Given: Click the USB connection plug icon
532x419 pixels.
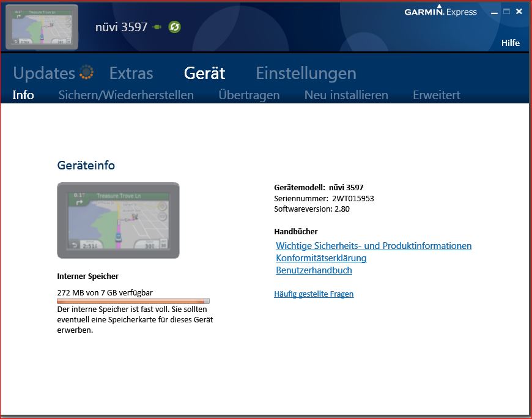Looking at the screenshot, I should pos(158,27).
